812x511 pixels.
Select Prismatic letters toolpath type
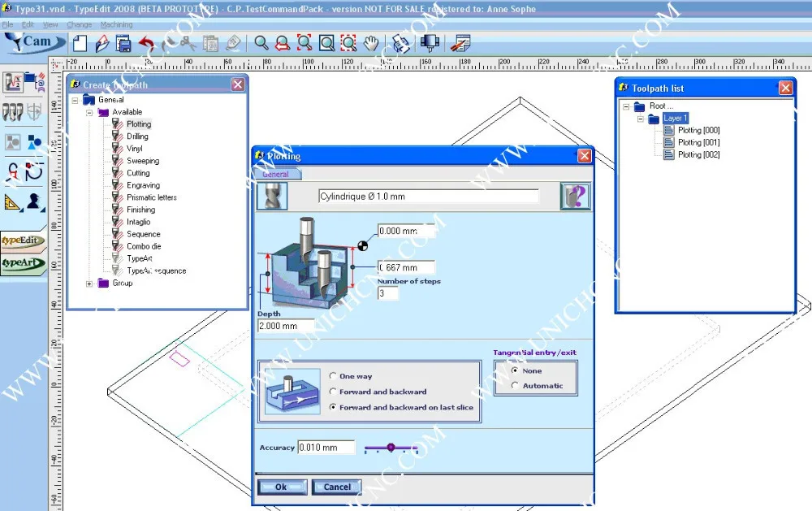pos(152,197)
